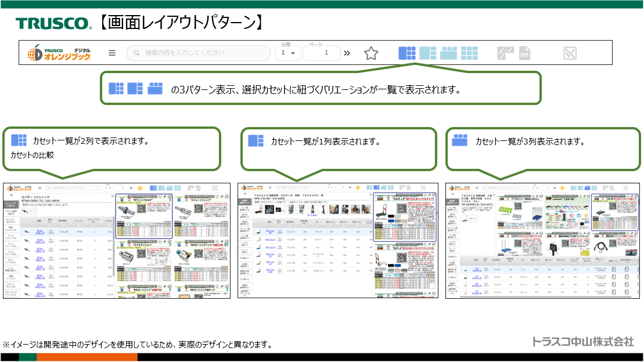This screenshot has height=362, width=644.
Task: Select the fourth all-grid layout icon in large toolbar
Action: [x=469, y=53]
